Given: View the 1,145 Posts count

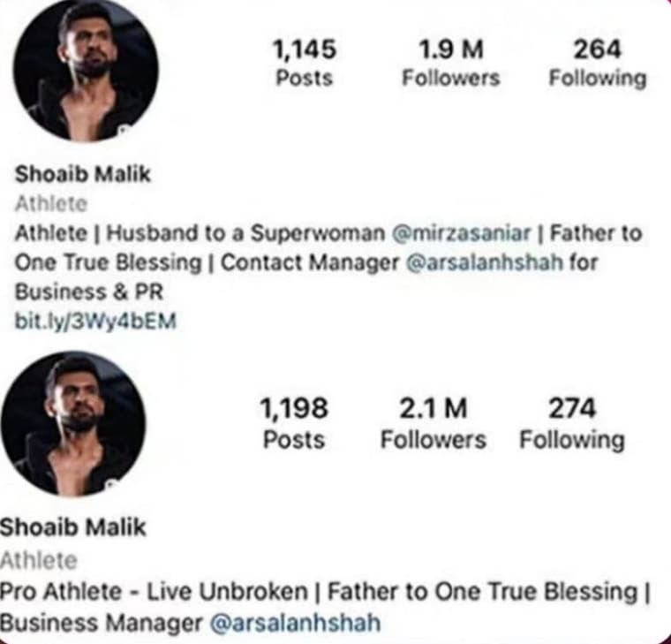Looking at the screenshot, I should click(305, 62).
